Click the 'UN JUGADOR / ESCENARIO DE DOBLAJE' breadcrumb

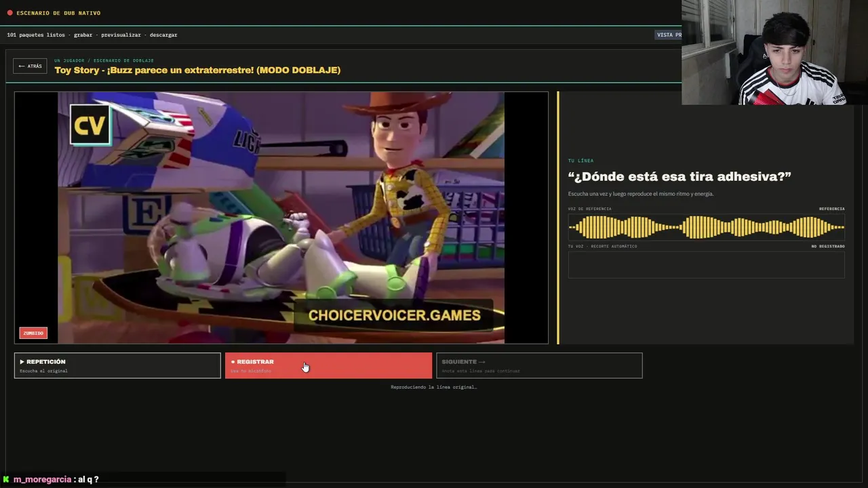[104, 60]
